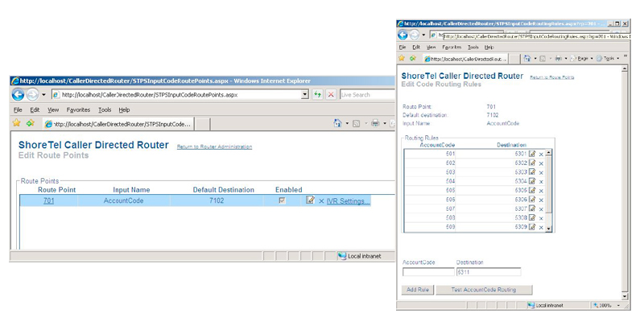
Task: Delete the routing rule with destination 6302
Action: tap(541, 163)
